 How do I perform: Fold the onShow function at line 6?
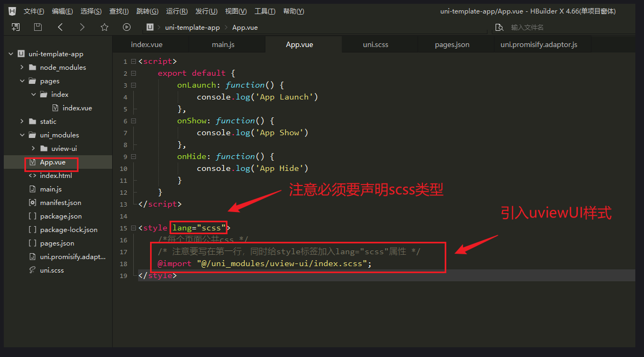133,121
